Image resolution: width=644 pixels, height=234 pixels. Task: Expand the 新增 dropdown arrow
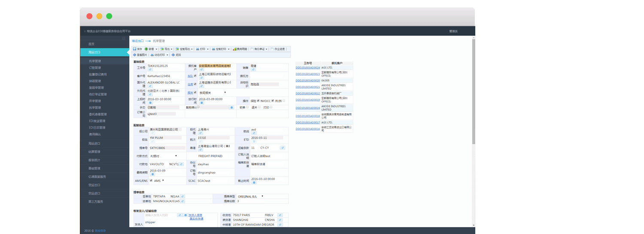[156, 49]
